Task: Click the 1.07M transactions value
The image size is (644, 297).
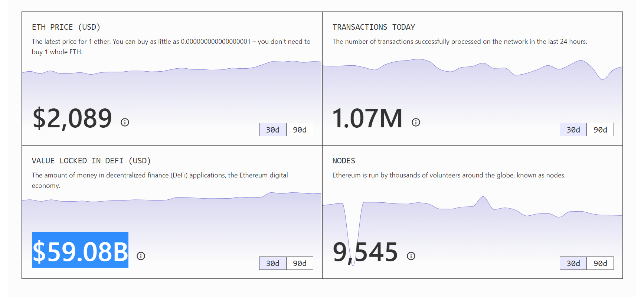Action: (367, 118)
